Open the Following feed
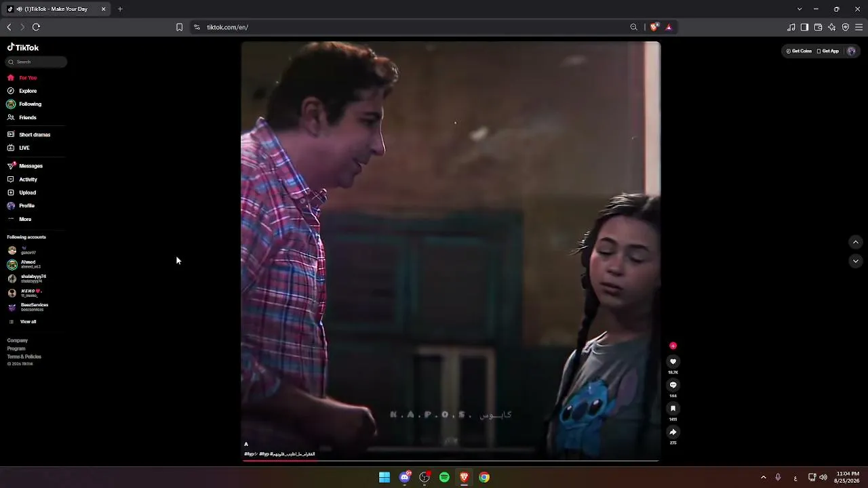 click(24, 104)
